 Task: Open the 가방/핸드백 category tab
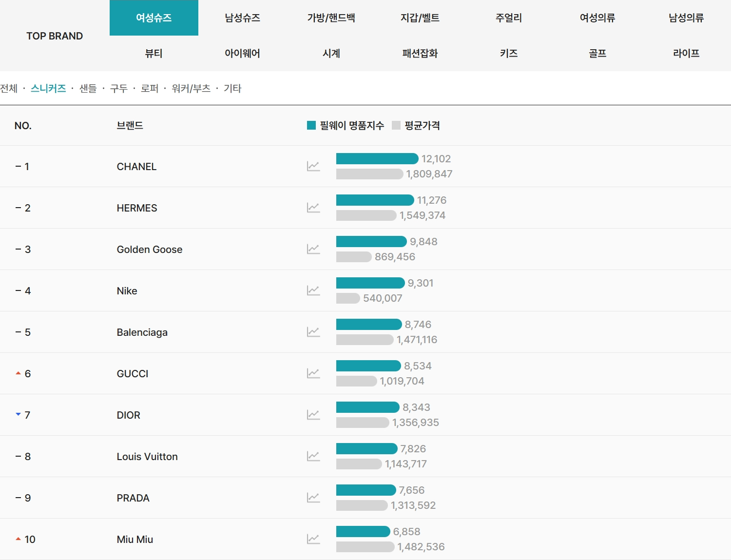click(331, 18)
